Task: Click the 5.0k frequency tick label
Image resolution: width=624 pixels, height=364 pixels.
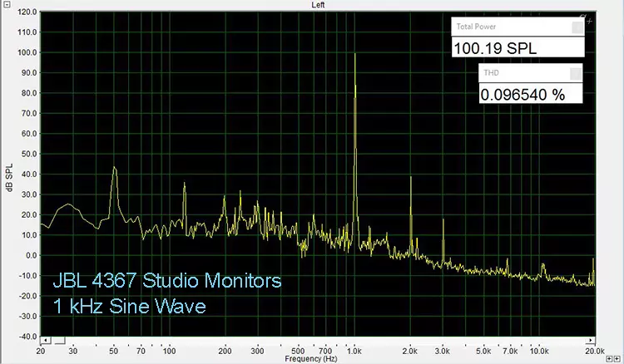Action: point(483,352)
